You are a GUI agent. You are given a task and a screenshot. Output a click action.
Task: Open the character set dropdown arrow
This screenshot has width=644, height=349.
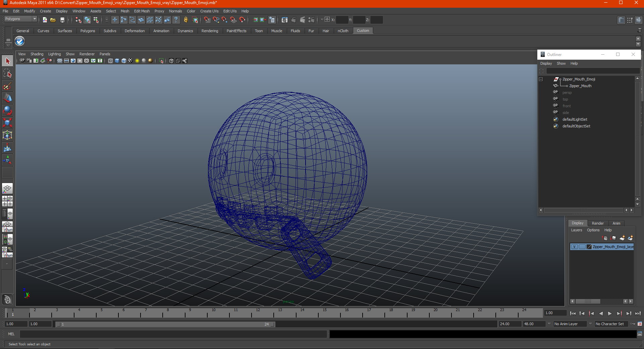coord(591,324)
